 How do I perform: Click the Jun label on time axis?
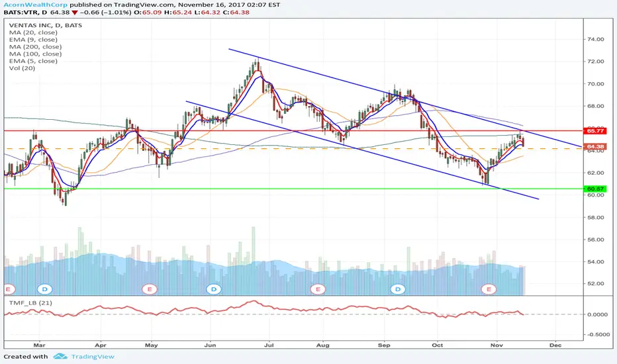pos(210,345)
